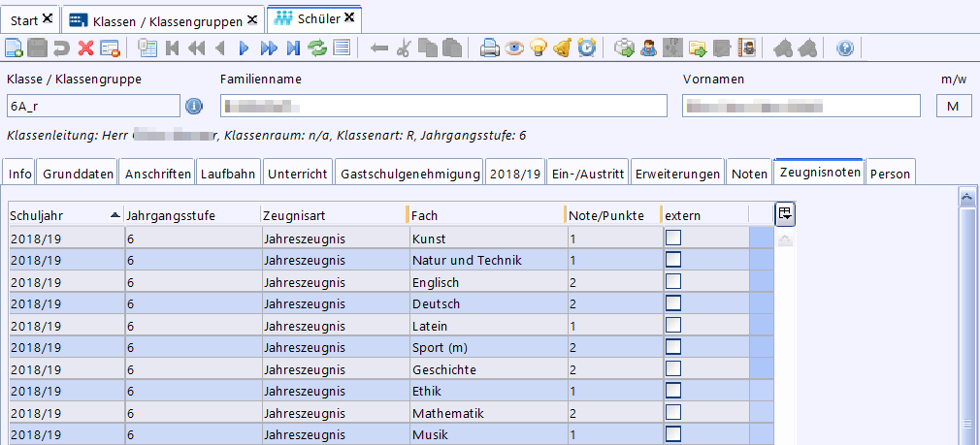This screenshot has width=980, height=445.
Task: Open the Erweiterungen tab
Action: (x=677, y=175)
